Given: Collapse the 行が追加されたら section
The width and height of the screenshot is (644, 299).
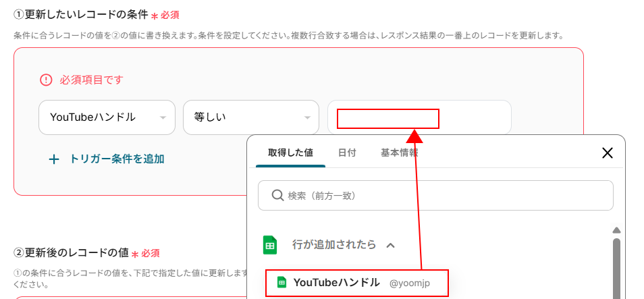Looking at the screenshot, I should 391,245.
